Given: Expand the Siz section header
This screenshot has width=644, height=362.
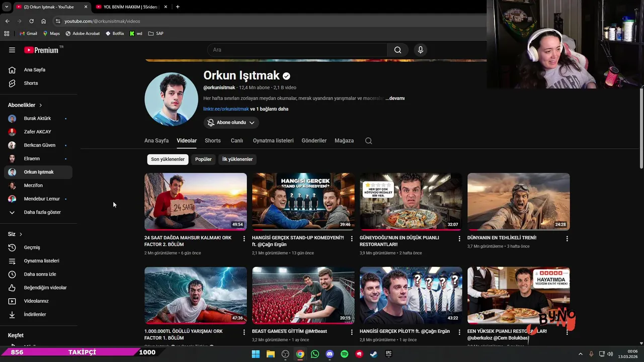Looking at the screenshot, I should click(15, 234).
